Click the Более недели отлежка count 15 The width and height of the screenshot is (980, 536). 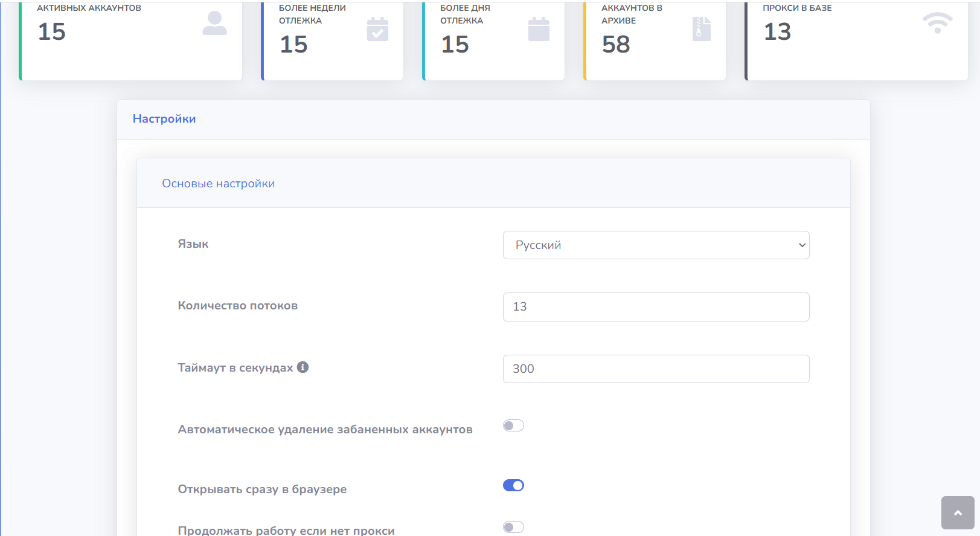point(293,45)
